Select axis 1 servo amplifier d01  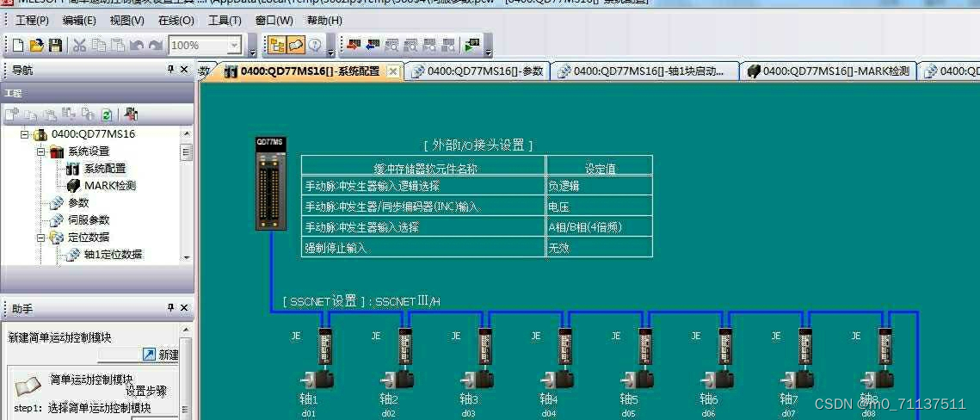(324, 346)
